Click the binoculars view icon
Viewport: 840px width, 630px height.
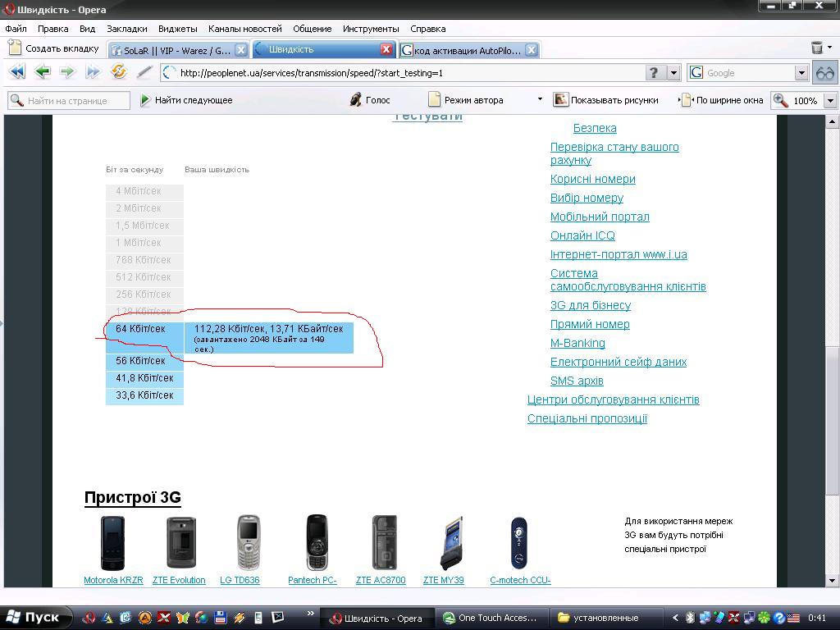click(x=824, y=73)
